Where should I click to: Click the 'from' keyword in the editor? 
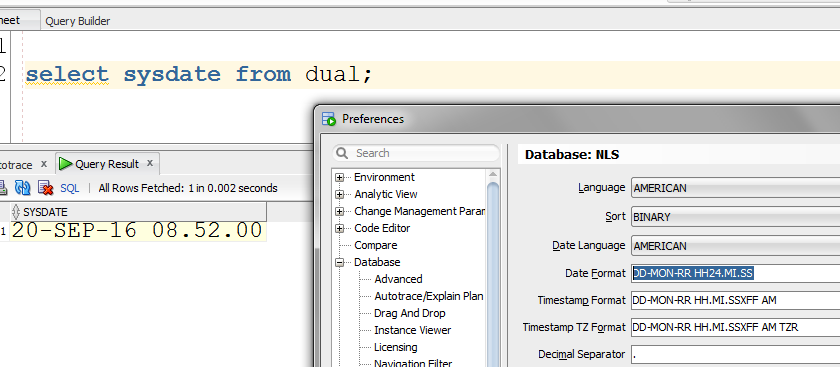263,74
